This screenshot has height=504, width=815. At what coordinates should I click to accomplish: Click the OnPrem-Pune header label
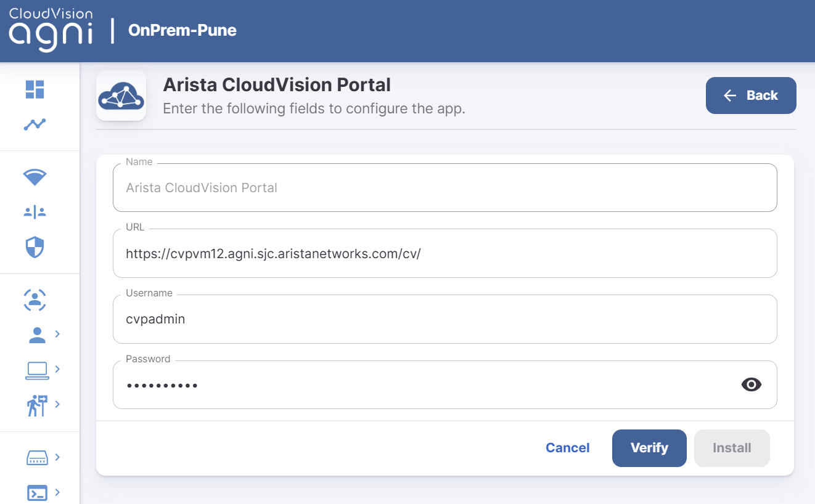point(182,30)
